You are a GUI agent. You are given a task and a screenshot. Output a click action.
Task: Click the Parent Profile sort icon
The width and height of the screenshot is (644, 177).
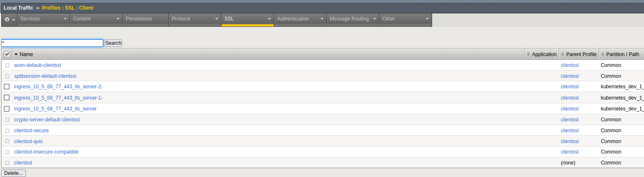tap(563, 54)
